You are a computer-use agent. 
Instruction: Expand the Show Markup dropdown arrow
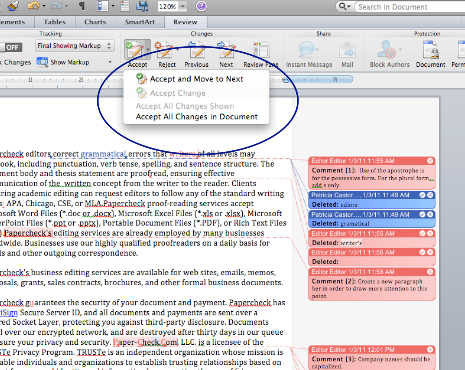coord(110,62)
